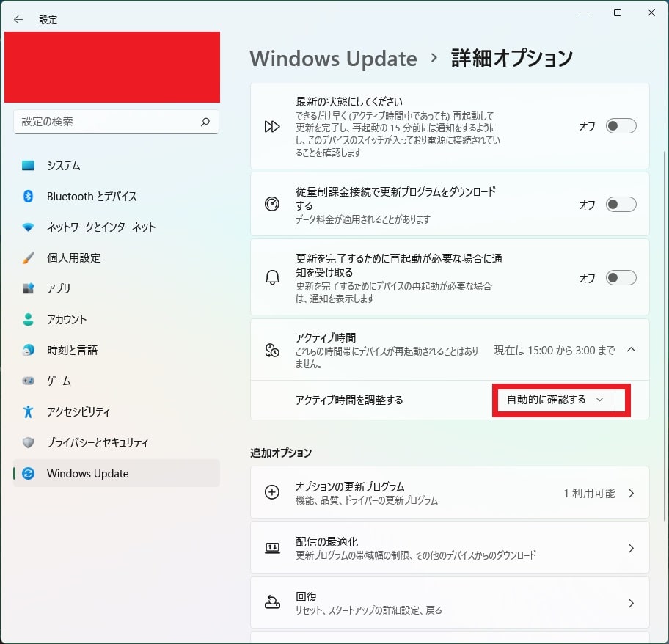
Task: Click the アクティブ時間 clock icon
Action: (272, 351)
